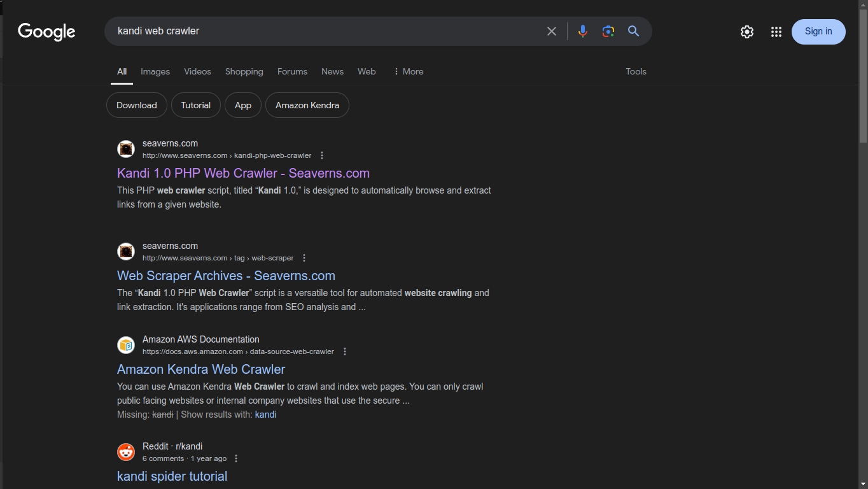
Task: Open Quick Settings gear icon
Action: (747, 32)
